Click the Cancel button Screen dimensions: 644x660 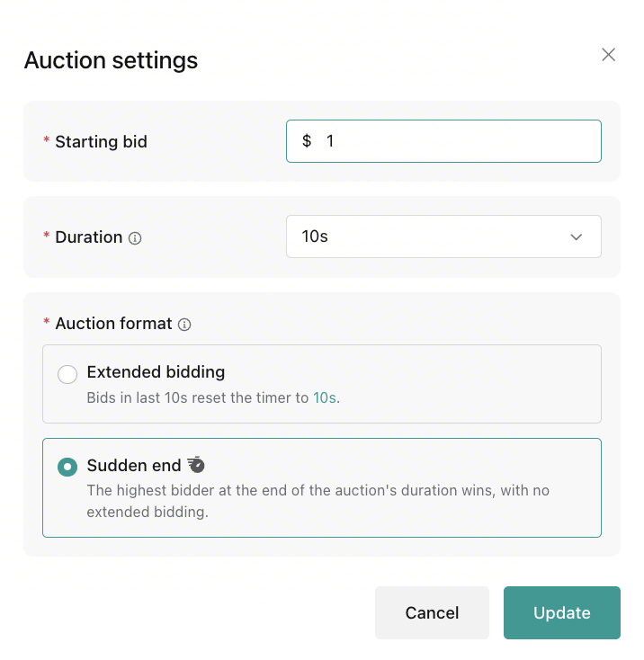[x=432, y=612]
